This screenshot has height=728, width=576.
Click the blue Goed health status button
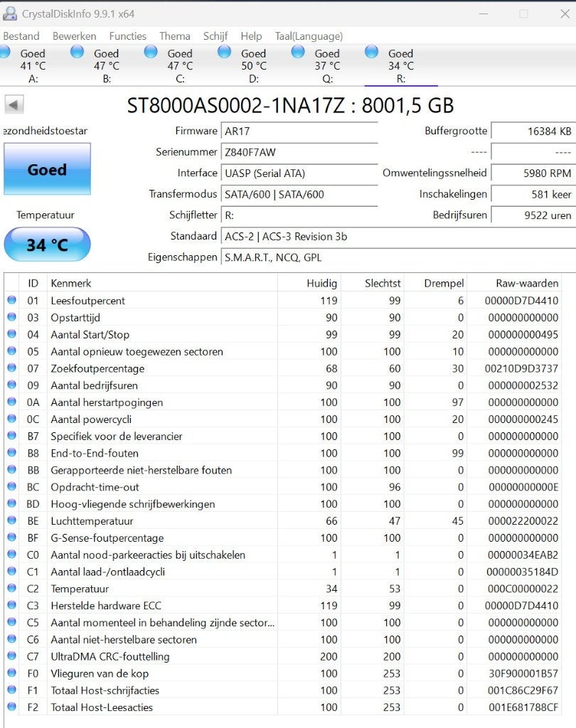[47, 169]
